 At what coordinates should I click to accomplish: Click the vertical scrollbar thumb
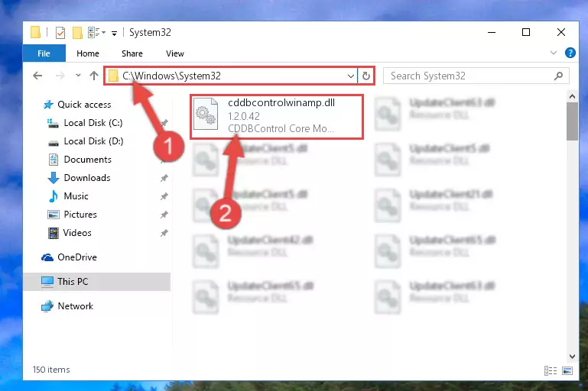point(572,121)
